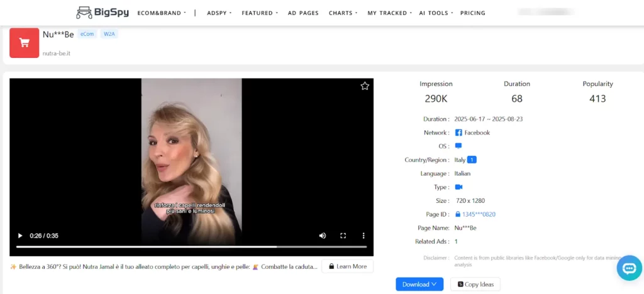Image resolution: width=644 pixels, height=294 pixels.
Task: Click the lock icon beside Page ID
Action: (458, 214)
